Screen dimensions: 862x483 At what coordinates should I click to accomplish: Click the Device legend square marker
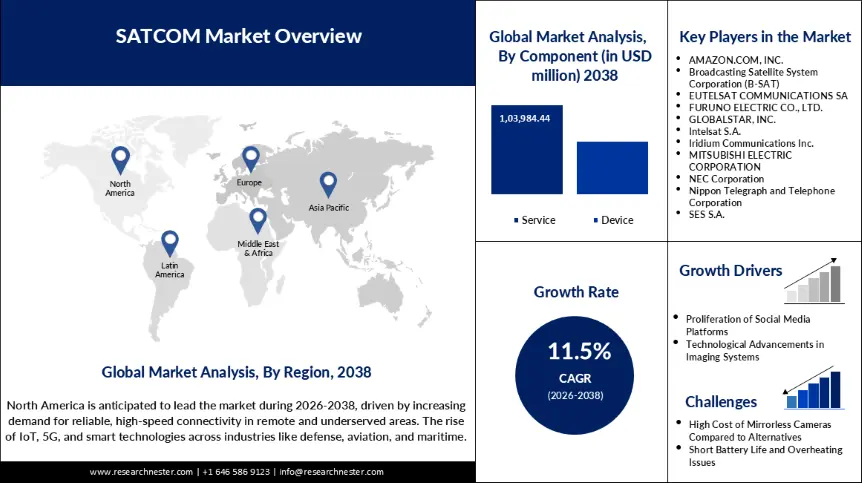(x=596, y=220)
